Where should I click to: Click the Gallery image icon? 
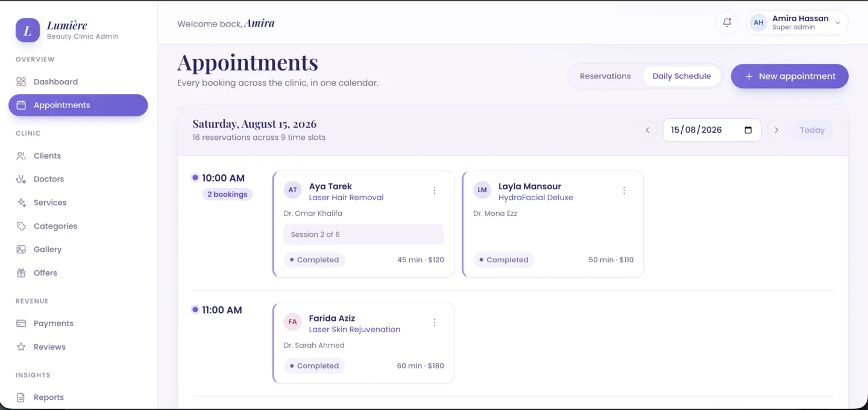click(21, 250)
